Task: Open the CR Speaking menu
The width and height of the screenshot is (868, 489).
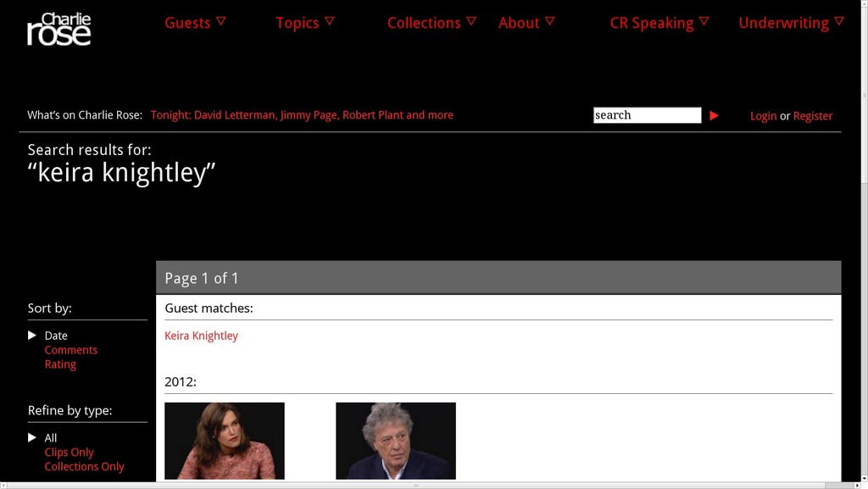Action: (x=652, y=23)
